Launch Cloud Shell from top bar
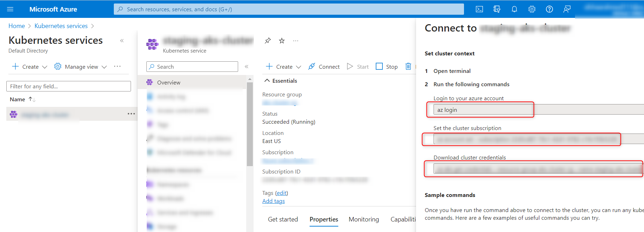Screen dimensions: 644x232 coord(479,9)
